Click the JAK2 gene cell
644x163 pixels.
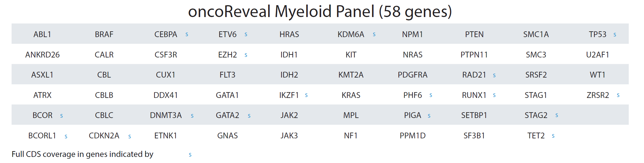(289, 115)
